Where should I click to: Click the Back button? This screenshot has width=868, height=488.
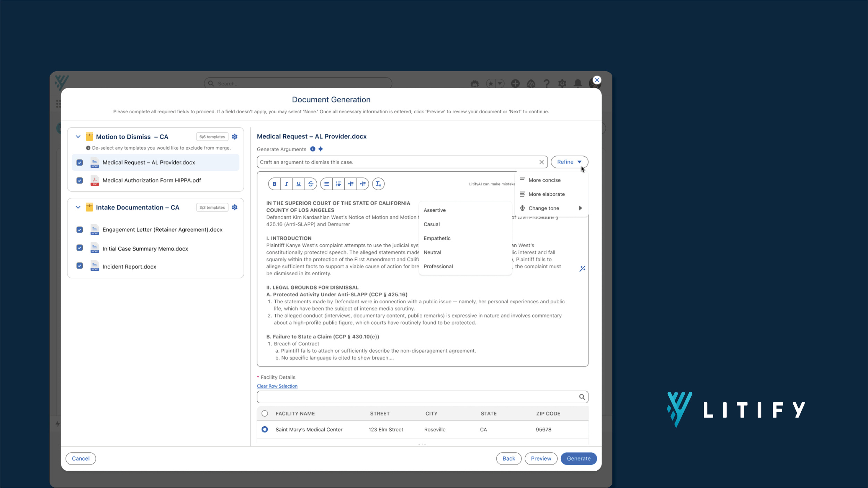click(509, 458)
